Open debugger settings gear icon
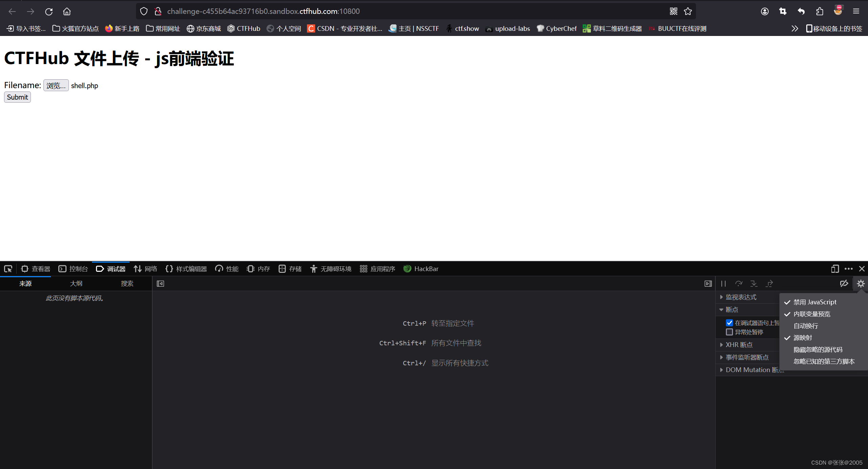The height and width of the screenshot is (469, 868). [x=861, y=284]
